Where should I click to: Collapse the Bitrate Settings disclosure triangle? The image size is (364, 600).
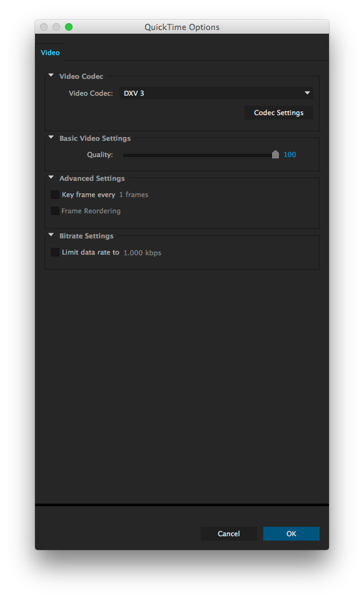pyautogui.click(x=51, y=235)
